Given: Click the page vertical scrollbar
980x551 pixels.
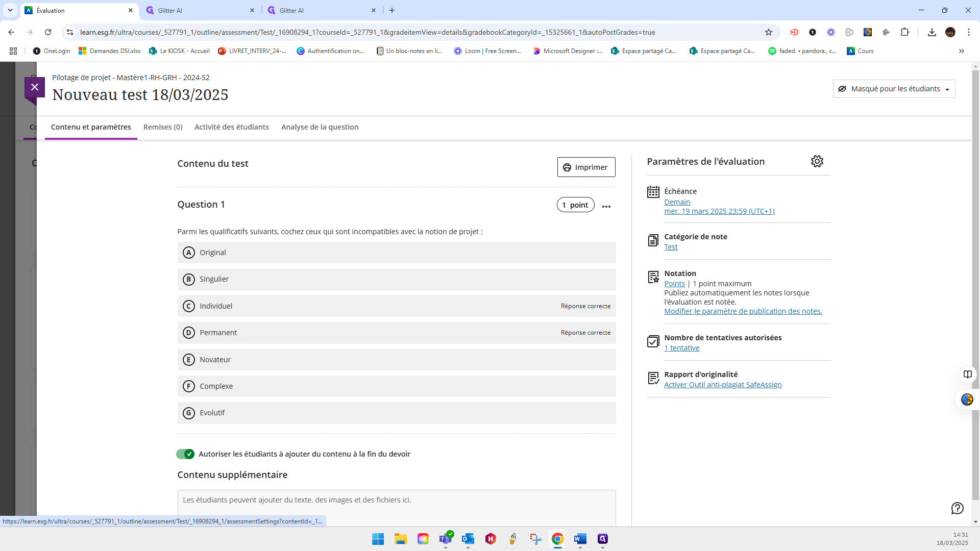Looking at the screenshot, I should pos(975,286).
